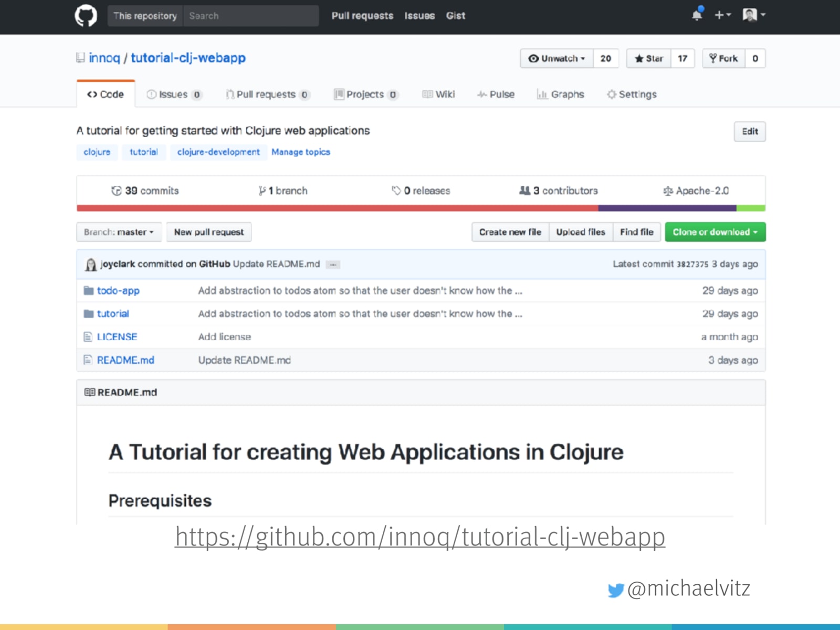Open Gist from top navigation
840x630 pixels.
tap(456, 16)
